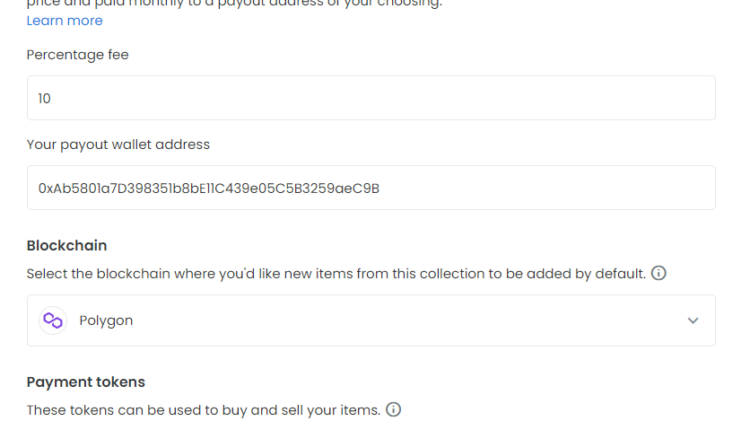Click the "Select the blockchain where" description text
Image resolution: width=750 pixels, height=430 pixels.
(x=335, y=274)
